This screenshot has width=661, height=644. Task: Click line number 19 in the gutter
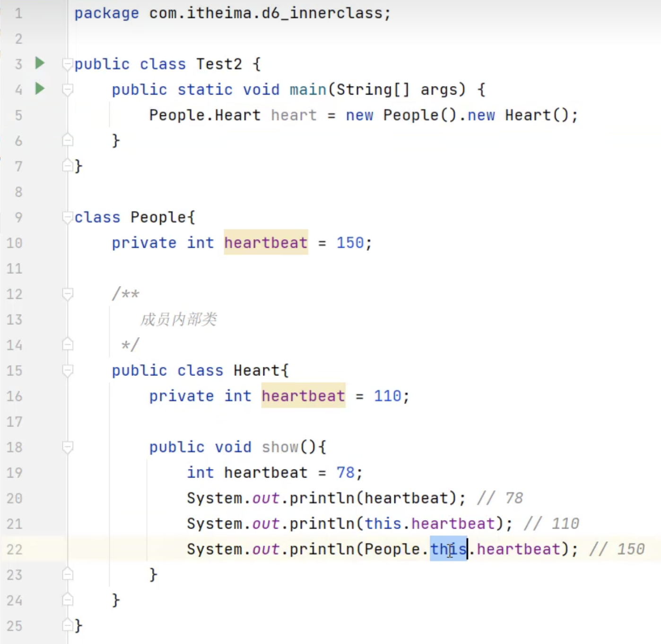click(x=15, y=472)
